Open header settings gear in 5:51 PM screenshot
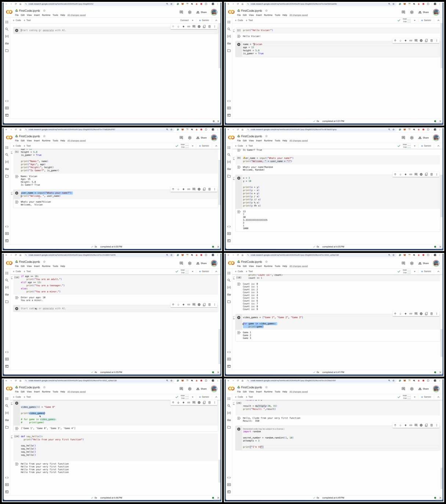 pyautogui.click(x=411, y=12)
